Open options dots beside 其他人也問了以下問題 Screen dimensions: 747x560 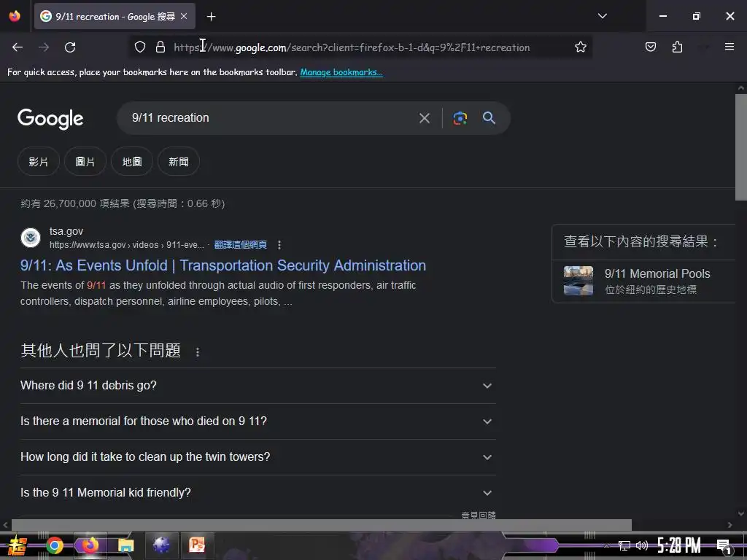(x=197, y=352)
